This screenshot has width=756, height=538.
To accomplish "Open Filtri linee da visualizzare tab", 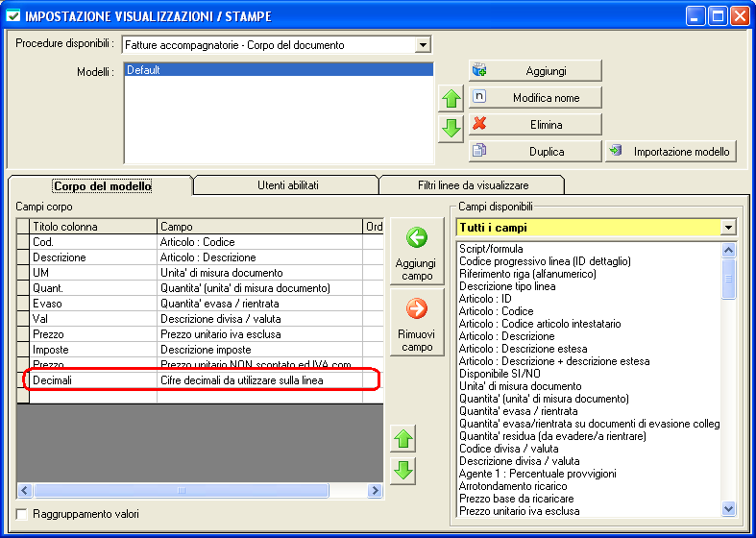I will pyautogui.click(x=473, y=185).
